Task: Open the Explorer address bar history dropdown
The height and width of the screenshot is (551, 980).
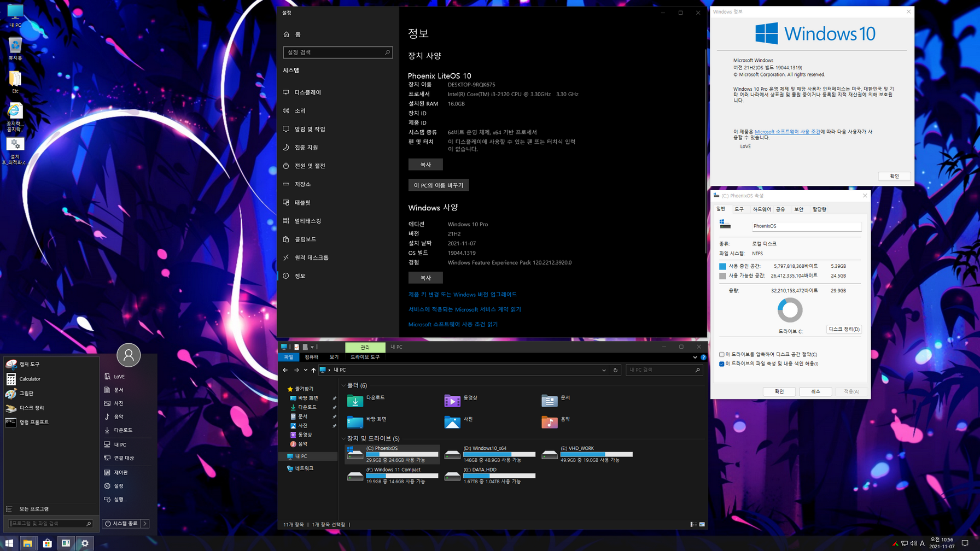Action: tap(604, 370)
